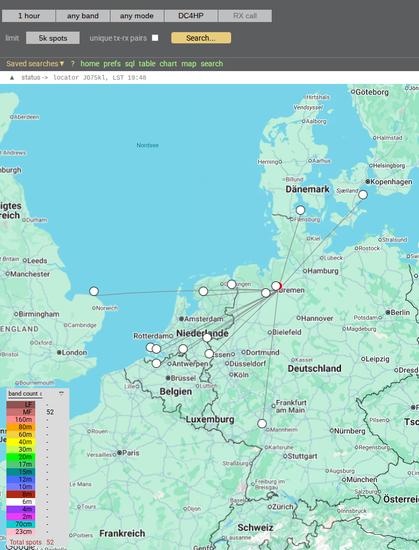Viewport: 419px width, 550px height.
Task: Select the 2m band color swatch
Action: pyautogui.click(x=21, y=517)
